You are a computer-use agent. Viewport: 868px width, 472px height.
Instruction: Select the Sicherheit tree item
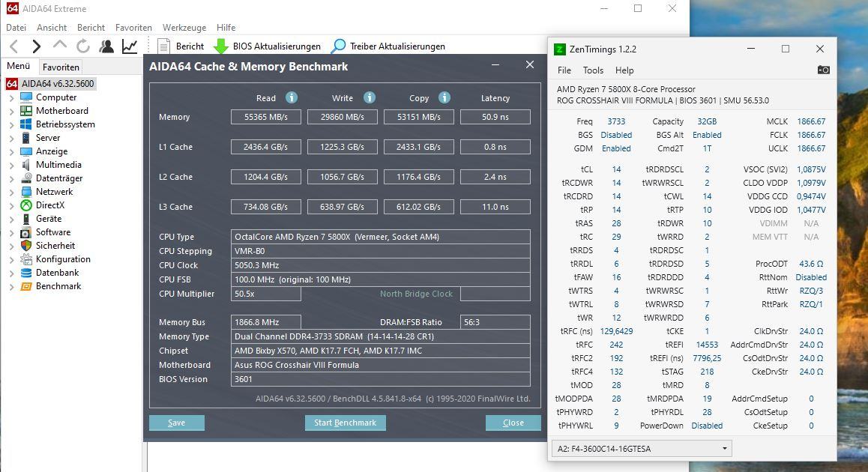coord(55,246)
